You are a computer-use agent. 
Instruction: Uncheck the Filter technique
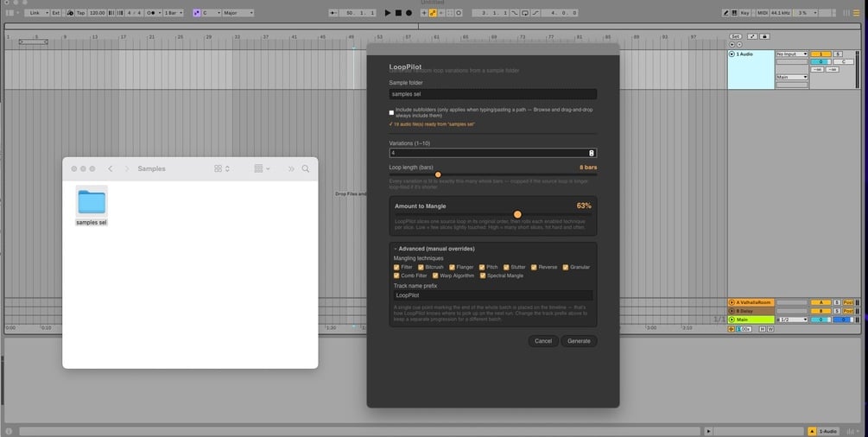coord(396,267)
